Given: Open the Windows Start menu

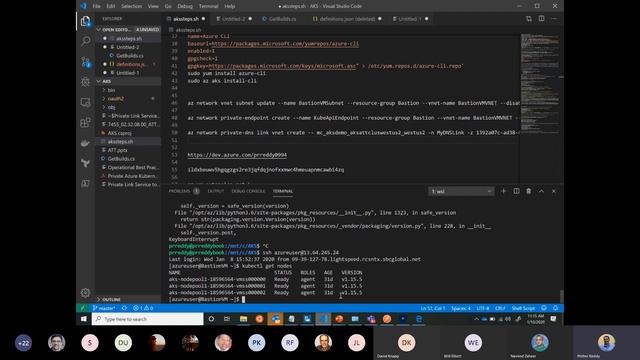Looking at the screenshot, I should click(84, 319).
